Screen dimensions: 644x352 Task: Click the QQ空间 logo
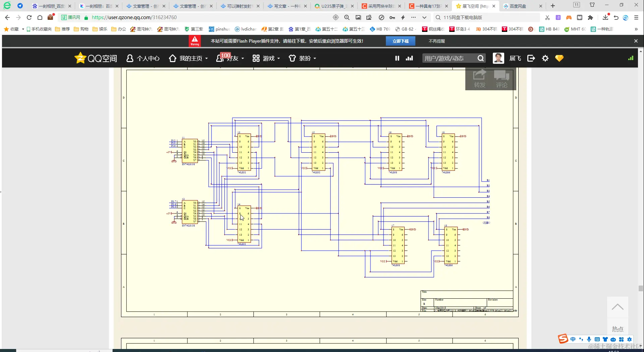tap(96, 58)
